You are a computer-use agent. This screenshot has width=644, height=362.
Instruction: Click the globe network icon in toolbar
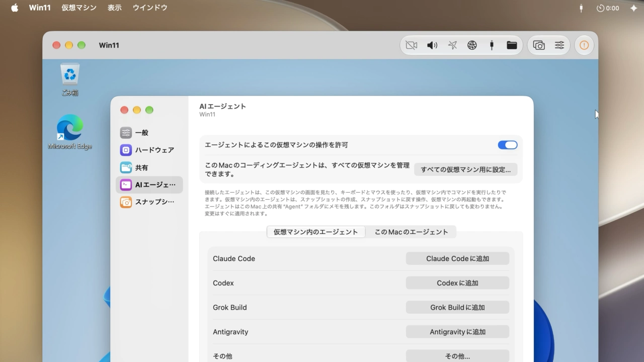(472, 45)
